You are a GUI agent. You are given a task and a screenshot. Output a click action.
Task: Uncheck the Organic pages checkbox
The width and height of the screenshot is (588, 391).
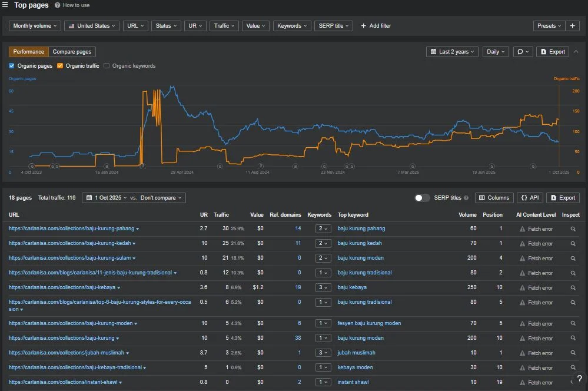pos(12,66)
